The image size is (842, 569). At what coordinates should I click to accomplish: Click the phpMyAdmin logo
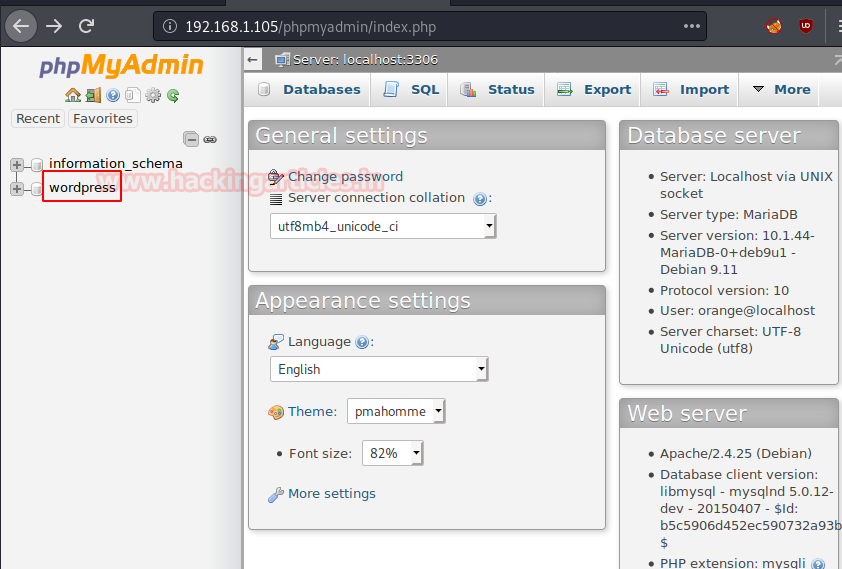point(121,65)
